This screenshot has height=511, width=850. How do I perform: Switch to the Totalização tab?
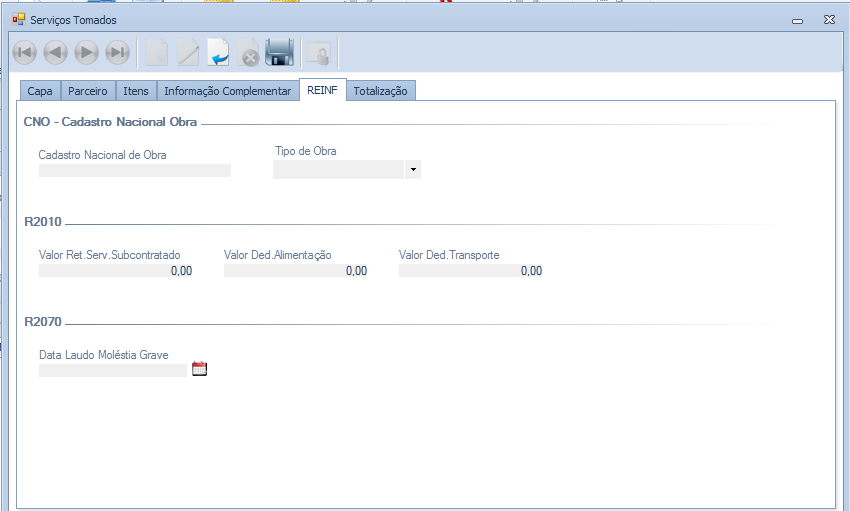[x=381, y=90]
